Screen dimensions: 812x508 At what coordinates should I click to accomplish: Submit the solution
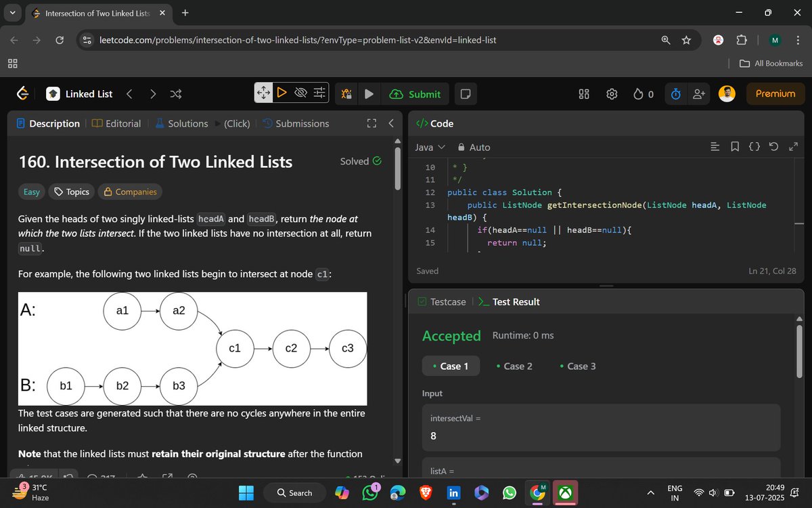click(415, 94)
